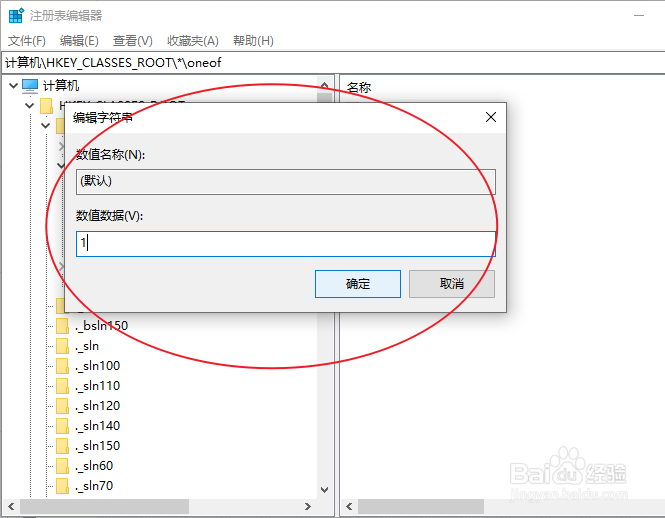Click folder icon of ._sln110

pyautogui.click(x=62, y=386)
